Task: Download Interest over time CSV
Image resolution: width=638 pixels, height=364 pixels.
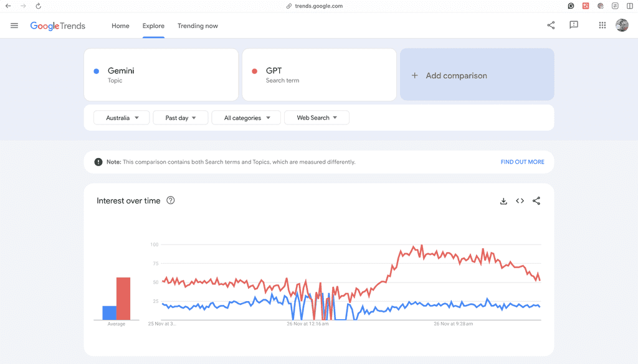Action: pos(503,201)
